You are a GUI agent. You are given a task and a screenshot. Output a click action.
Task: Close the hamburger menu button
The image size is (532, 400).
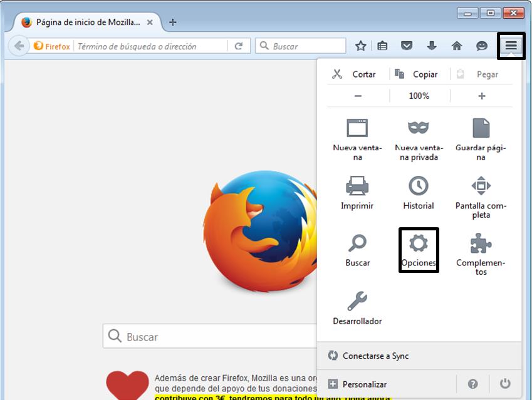coord(511,46)
